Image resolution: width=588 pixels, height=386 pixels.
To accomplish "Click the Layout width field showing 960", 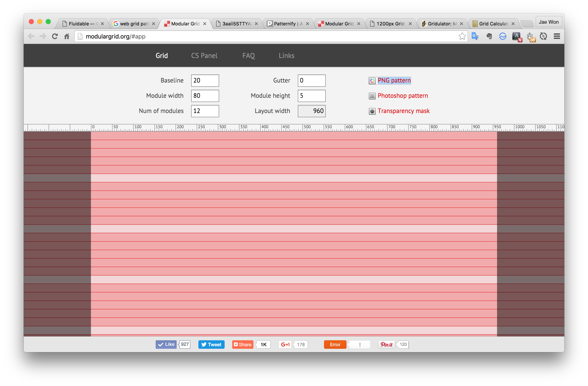I will tap(311, 111).
